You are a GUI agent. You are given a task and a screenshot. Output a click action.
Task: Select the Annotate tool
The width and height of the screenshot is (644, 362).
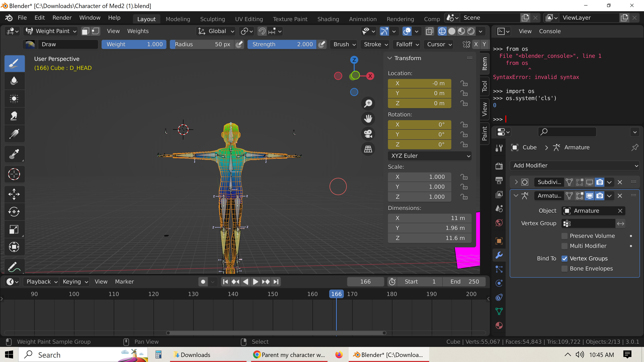pyautogui.click(x=14, y=267)
